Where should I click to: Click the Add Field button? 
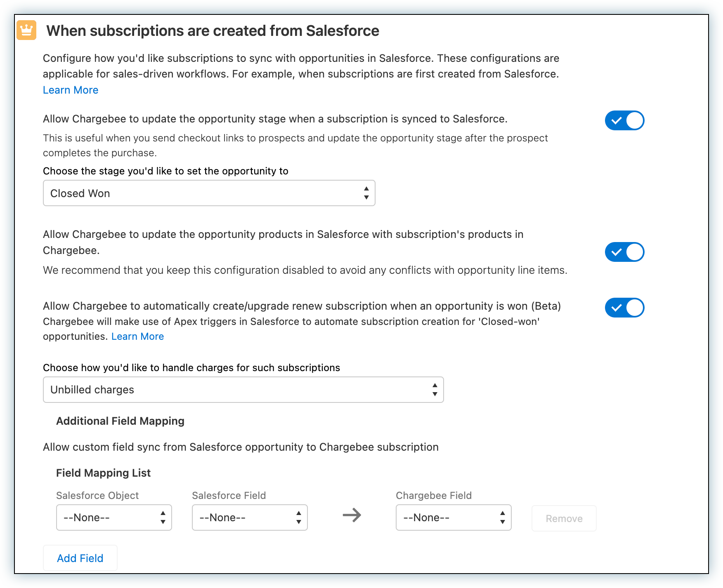click(x=80, y=558)
